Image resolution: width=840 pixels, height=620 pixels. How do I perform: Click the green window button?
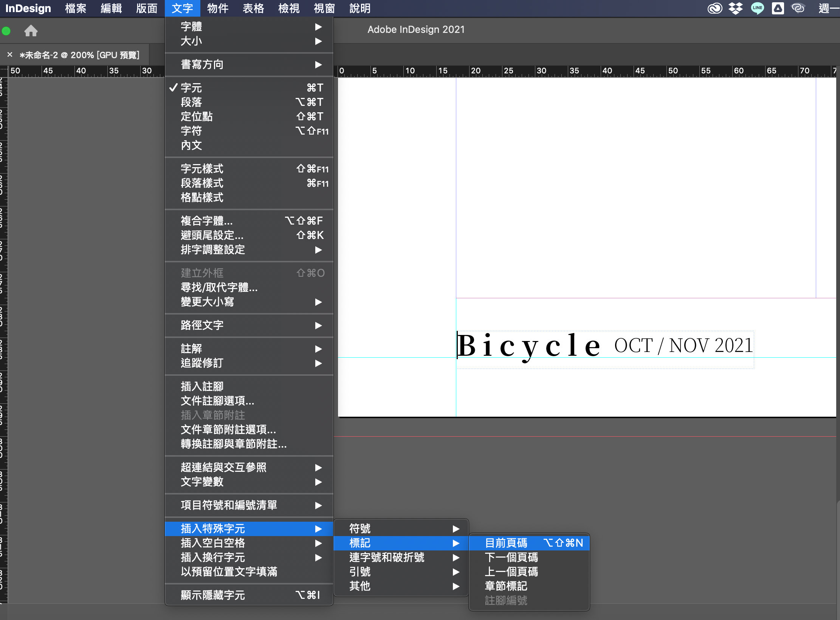tap(6, 31)
